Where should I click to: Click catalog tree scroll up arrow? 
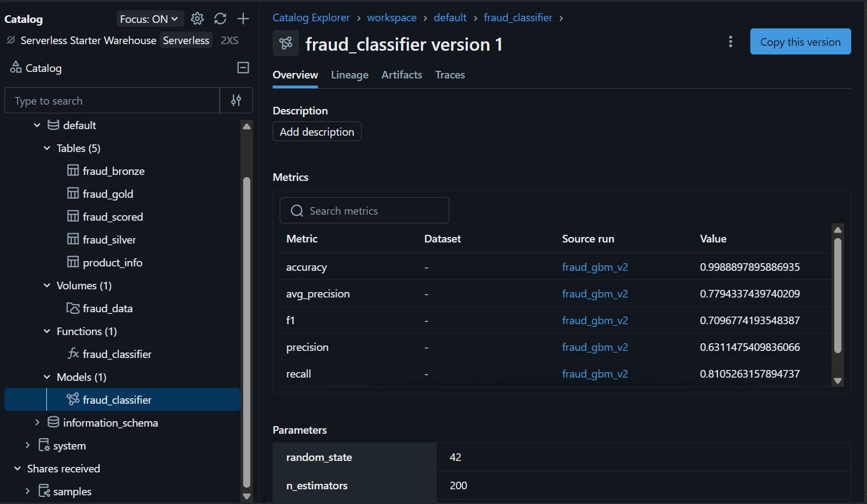[x=246, y=126]
